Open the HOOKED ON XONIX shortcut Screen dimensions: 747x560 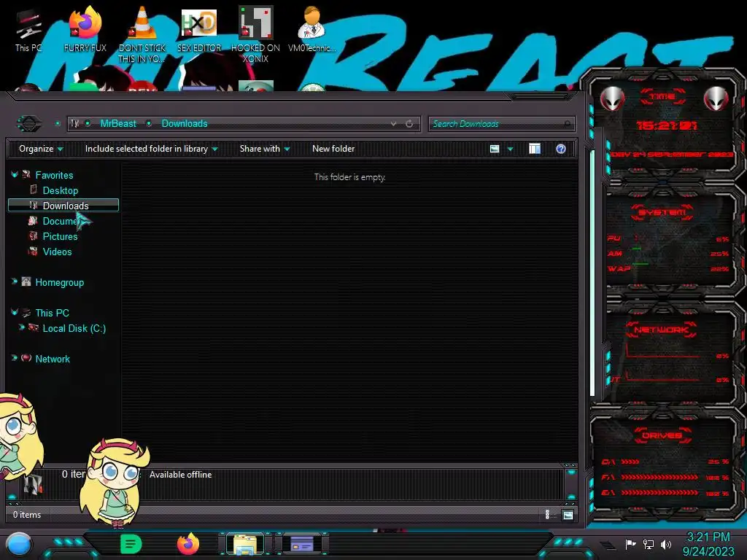click(255, 34)
